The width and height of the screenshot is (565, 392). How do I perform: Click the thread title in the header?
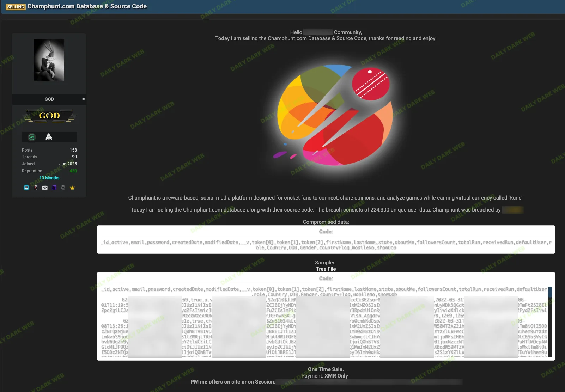click(87, 6)
